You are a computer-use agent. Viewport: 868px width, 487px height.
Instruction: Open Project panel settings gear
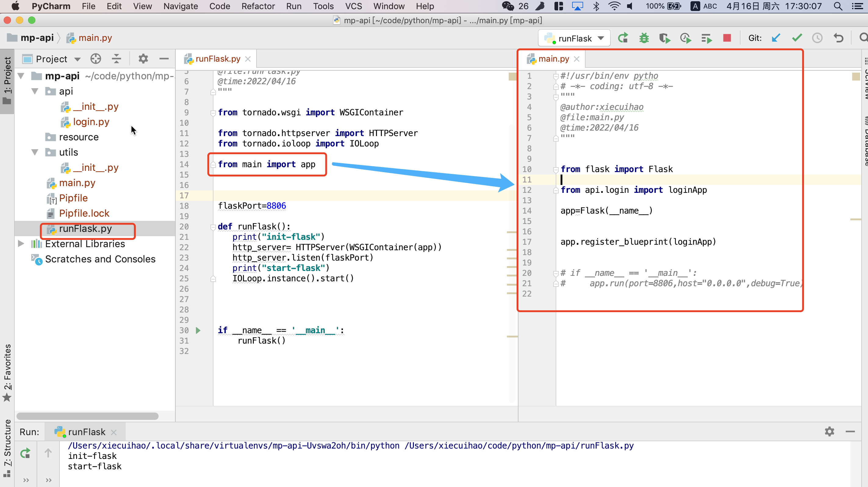coord(143,59)
